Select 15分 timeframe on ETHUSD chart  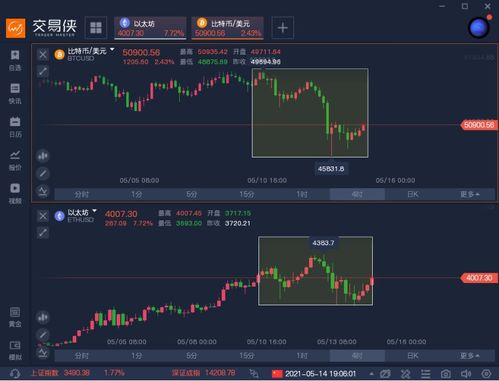click(x=247, y=356)
